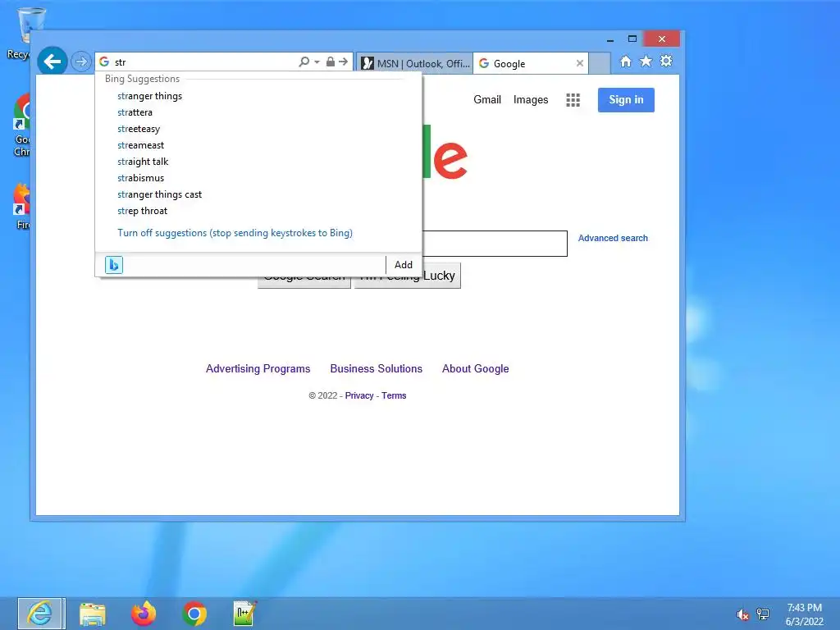Image resolution: width=840 pixels, height=630 pixels.
Task: Open the Terms link
Action: [x=394, y=395]
